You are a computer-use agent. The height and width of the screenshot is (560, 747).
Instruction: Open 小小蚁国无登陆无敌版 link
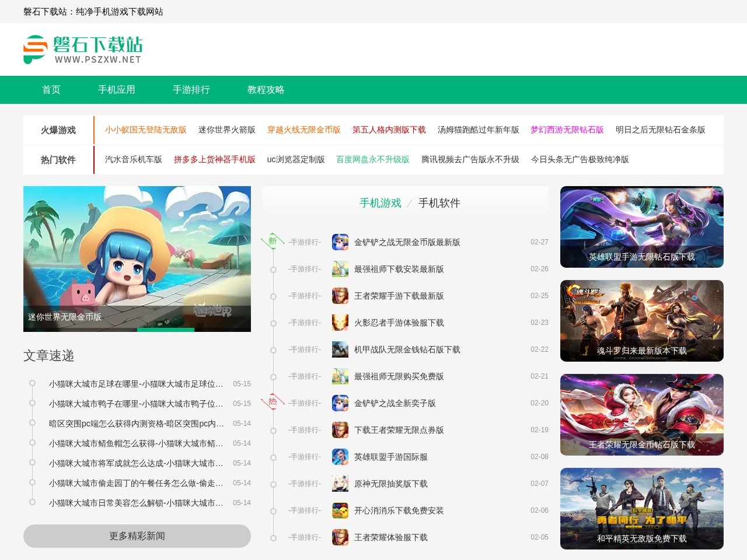pos(146,129)
